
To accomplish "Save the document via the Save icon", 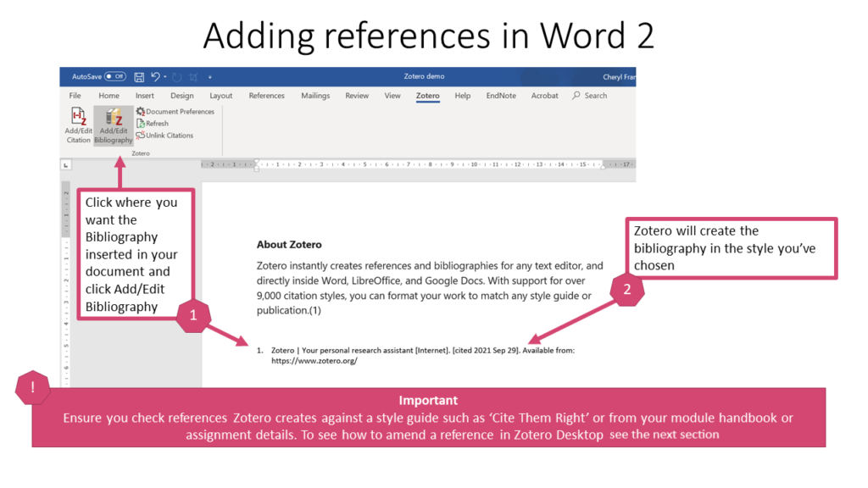I will pos(138,76).
